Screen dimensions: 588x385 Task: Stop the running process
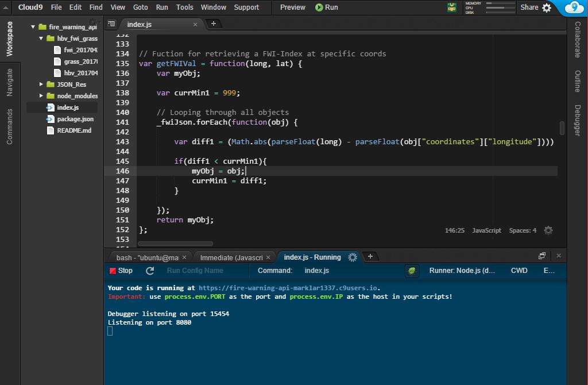click(121, 271)
